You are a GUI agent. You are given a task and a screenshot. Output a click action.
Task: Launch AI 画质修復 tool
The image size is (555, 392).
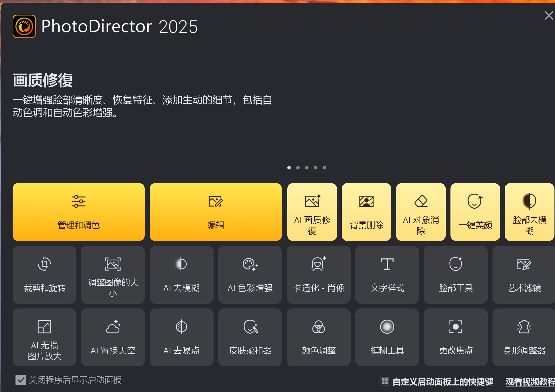coord(312,212)
